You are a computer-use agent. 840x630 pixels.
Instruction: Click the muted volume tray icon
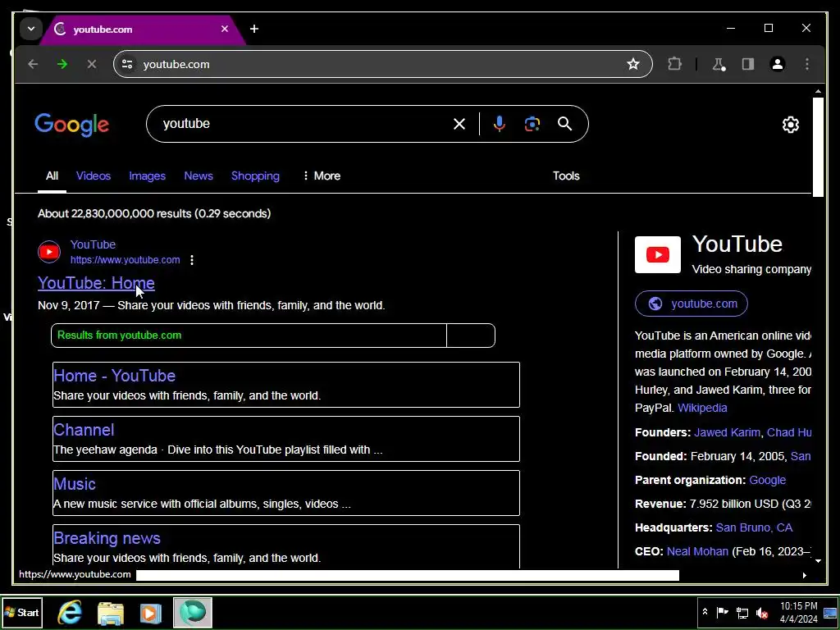(762, 613)
